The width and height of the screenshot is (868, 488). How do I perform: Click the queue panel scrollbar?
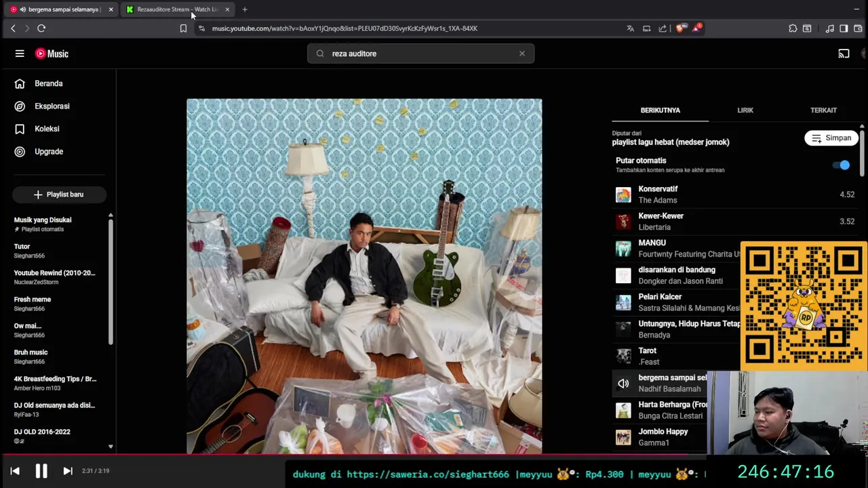coord(862,152)
